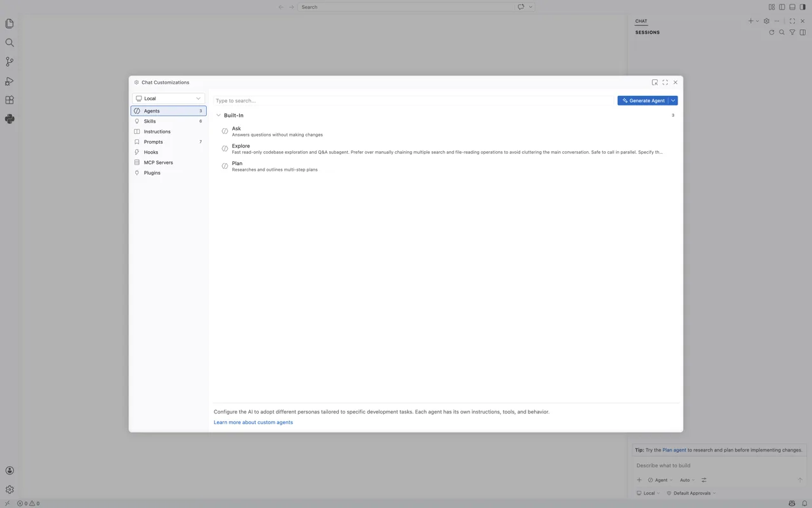812x508 pixels.
Task: Open problems via errors and warnings status item
Action: (28, 504)
